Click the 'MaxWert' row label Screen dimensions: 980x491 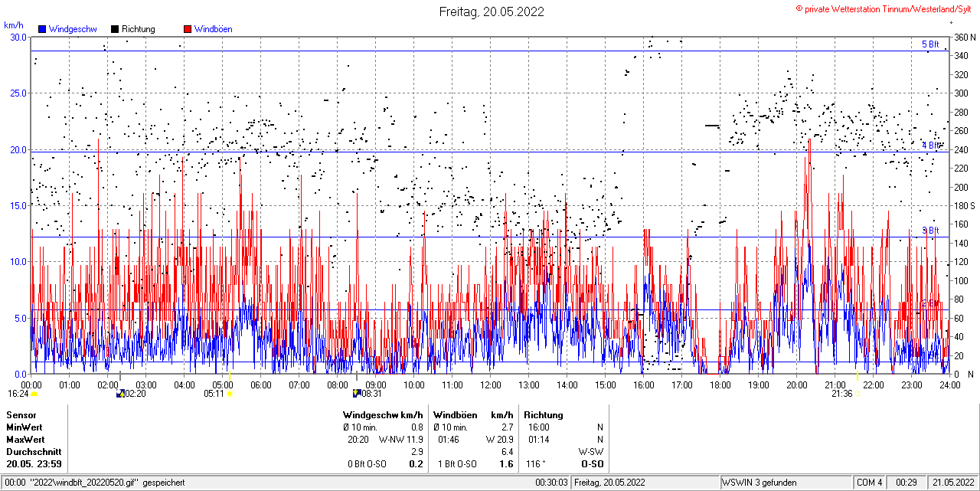(24, 440)
